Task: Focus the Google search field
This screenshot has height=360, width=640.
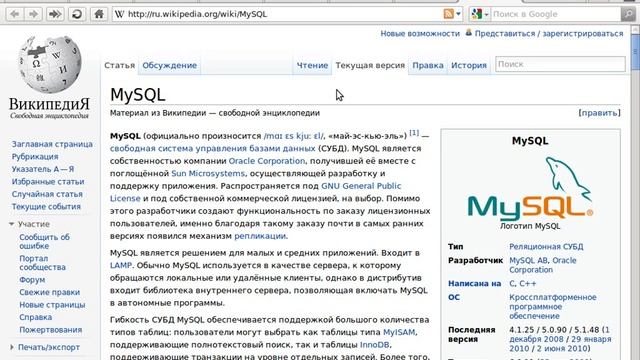Action: (x=556, y=14)
